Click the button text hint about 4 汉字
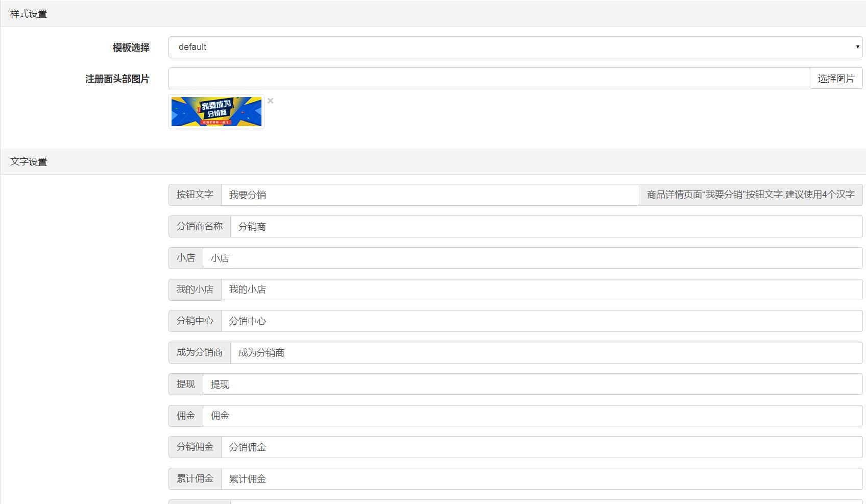866x504 pixels. coord(751,195)
